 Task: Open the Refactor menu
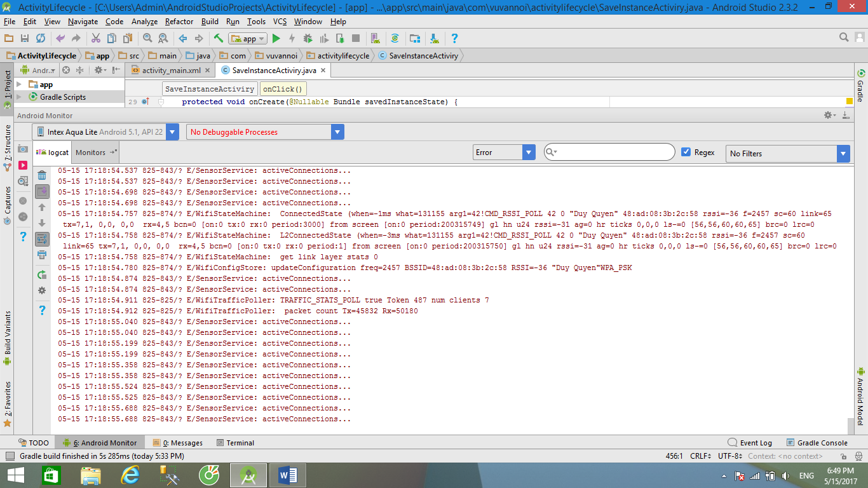point(179,22)
